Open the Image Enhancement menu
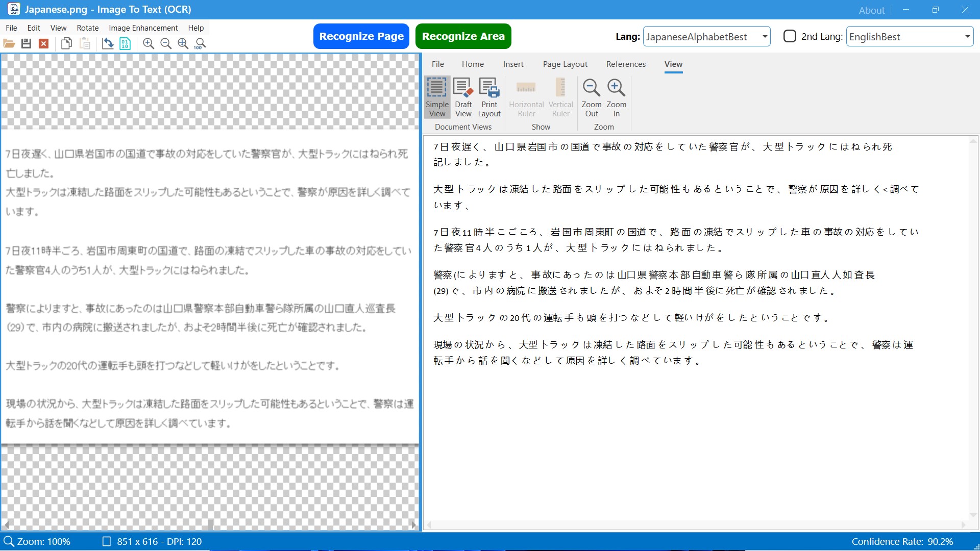 point(143,28)
